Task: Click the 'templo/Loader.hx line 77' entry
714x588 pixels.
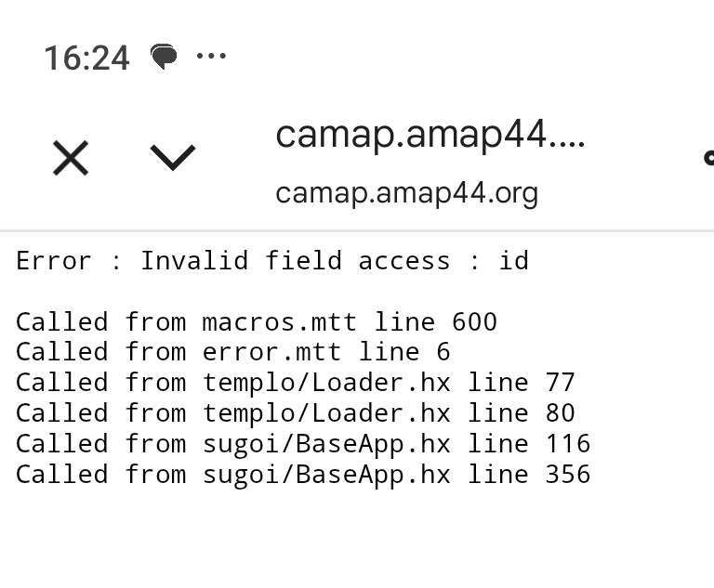Action: (x=389, y=383)
